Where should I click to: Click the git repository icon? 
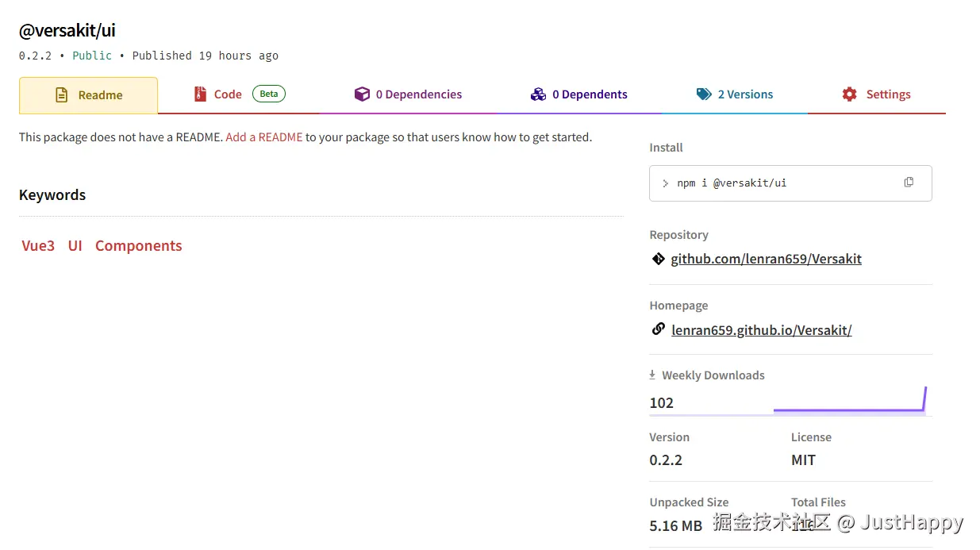coord(658,259)
